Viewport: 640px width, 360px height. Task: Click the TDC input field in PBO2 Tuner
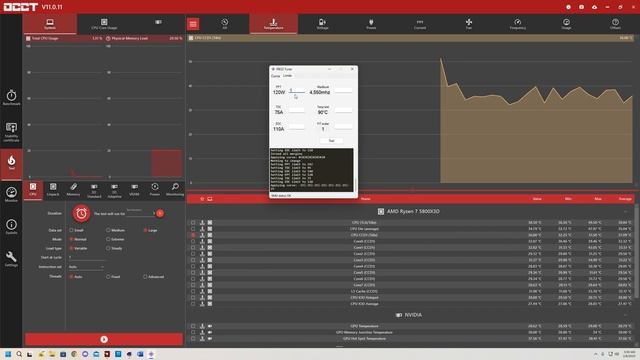(297, 110)
